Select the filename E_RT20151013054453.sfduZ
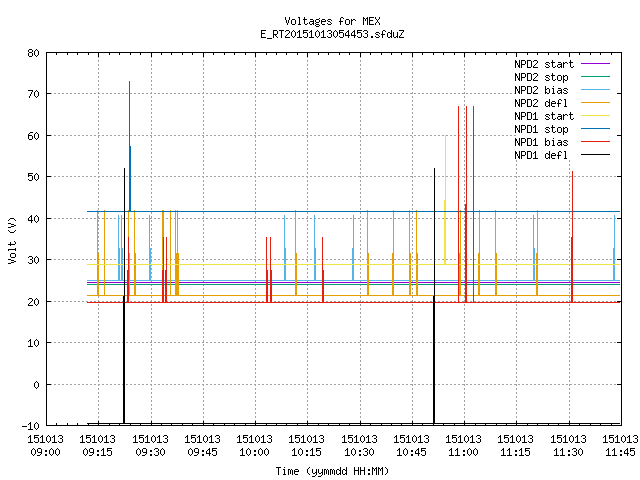Image resolution: width=640 pixels, height=480 pixels. (x=332, y=34)
